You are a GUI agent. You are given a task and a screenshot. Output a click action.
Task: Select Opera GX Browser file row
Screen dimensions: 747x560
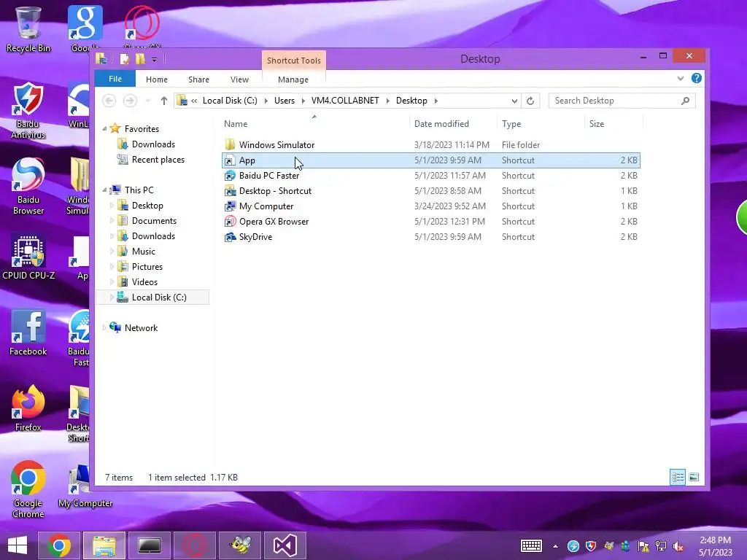[430, 222]
